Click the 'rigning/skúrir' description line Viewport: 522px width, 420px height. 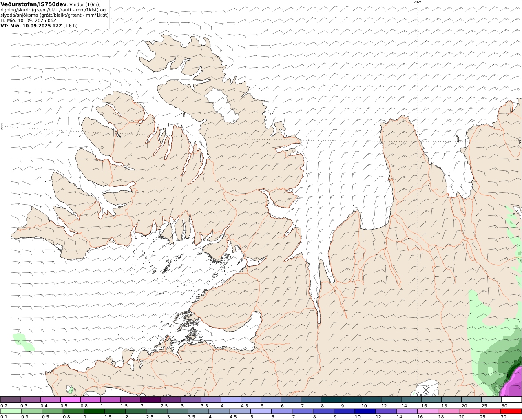pos(53,10)
